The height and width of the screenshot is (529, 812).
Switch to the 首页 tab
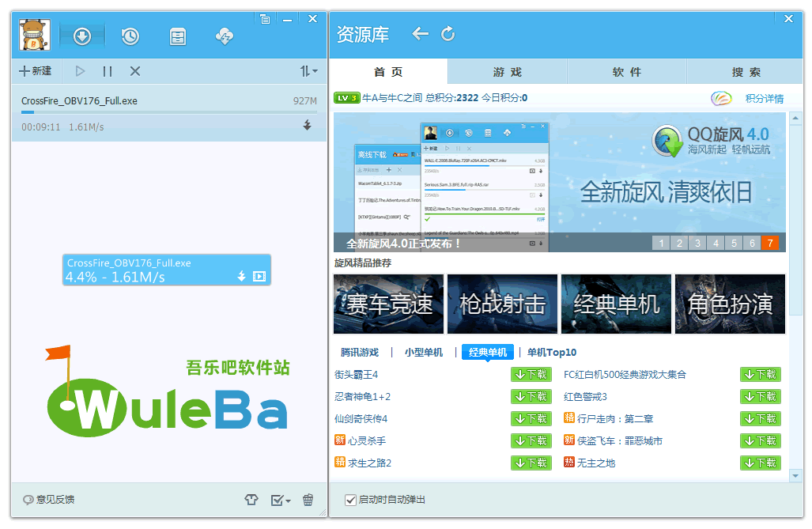point(388,72)
